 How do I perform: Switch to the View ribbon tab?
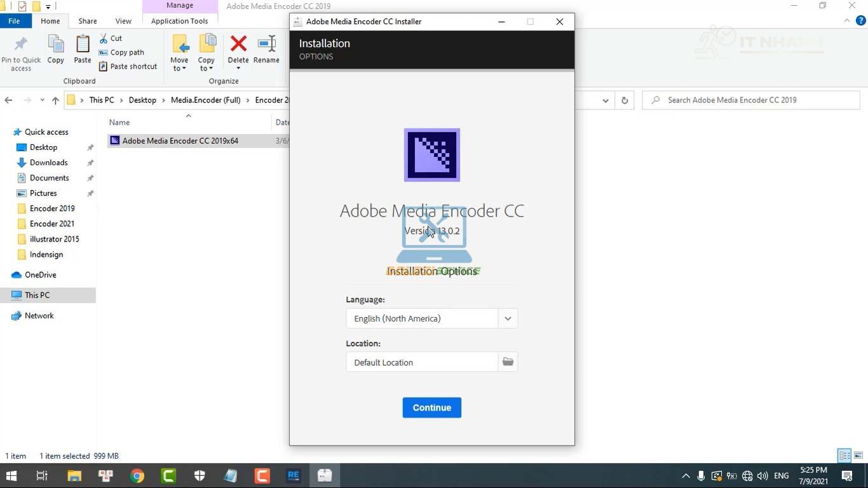(x=123, y=21)
